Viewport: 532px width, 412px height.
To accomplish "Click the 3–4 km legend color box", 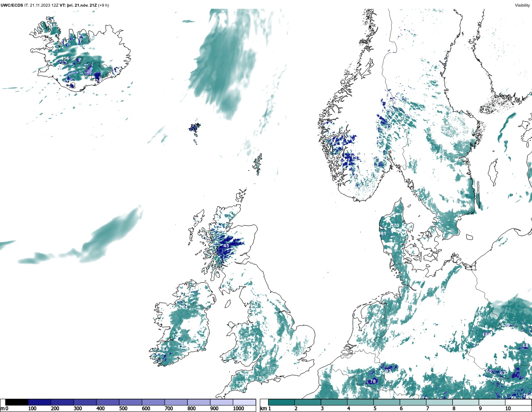I will pos(334,402).
